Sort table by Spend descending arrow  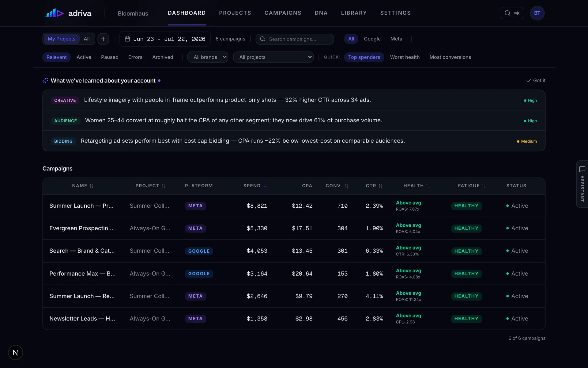(265, 186)
